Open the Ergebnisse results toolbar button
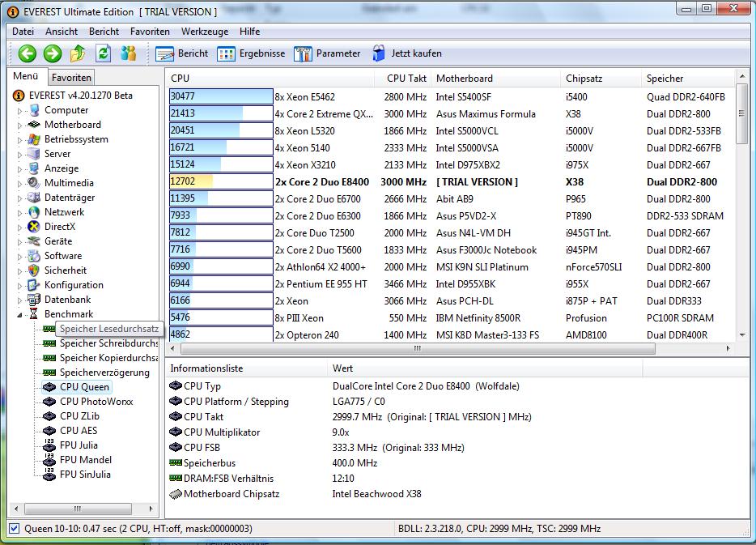The image size is (756, 545). 251,53
